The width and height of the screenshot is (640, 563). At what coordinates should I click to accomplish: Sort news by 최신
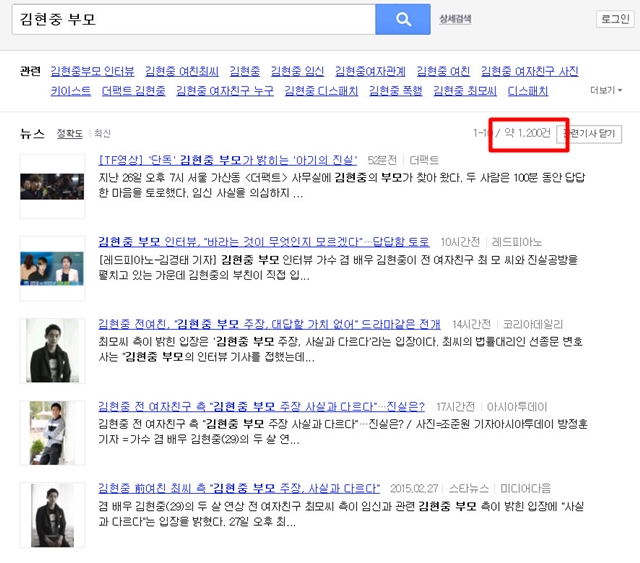pos(102,134)
